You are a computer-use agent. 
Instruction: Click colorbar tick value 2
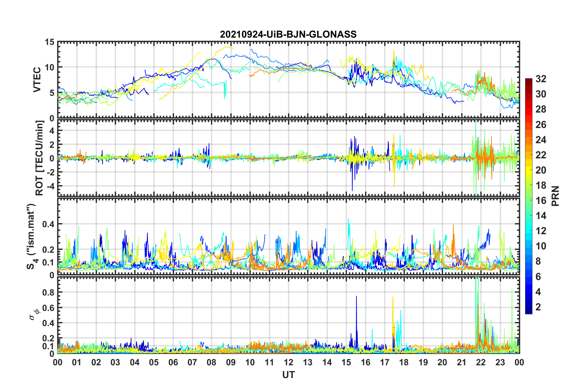click(538, 307)
